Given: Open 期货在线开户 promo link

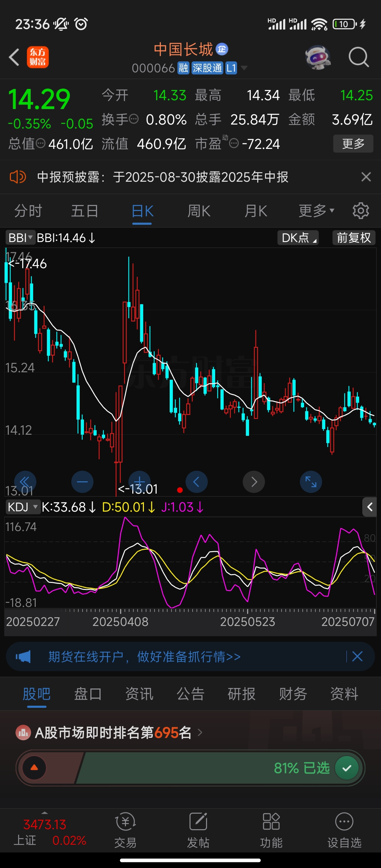Looking at the screenshot, I should click(x=145, y=657).
